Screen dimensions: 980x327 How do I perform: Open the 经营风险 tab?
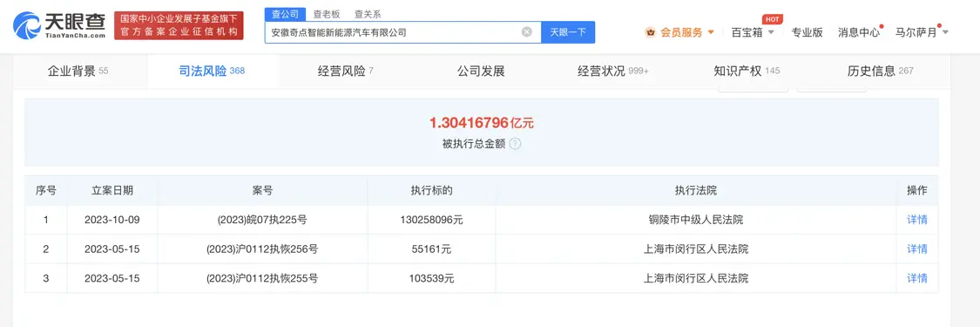[346, 72]
